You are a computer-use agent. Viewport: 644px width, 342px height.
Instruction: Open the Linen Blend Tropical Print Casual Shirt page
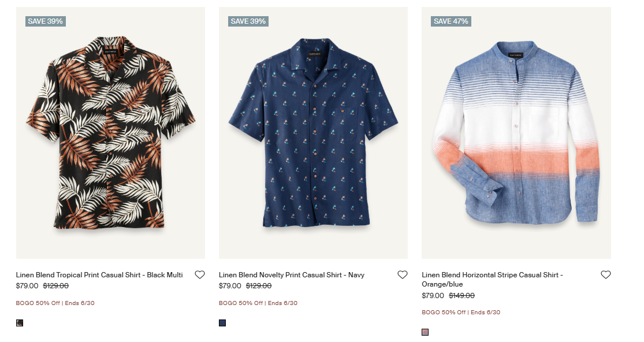98,274
